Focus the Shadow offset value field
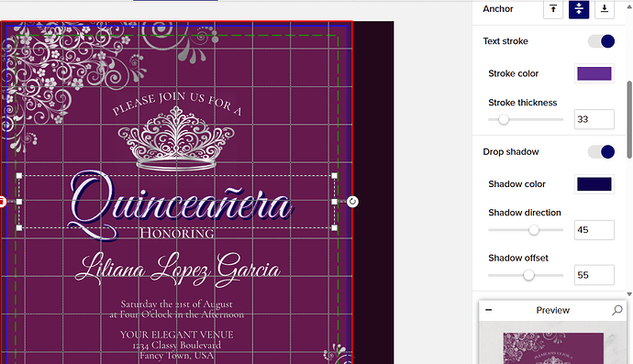Image resolution: width=633 pixels, height=364 pixels. pyautogui.click(x=594, y=275)
